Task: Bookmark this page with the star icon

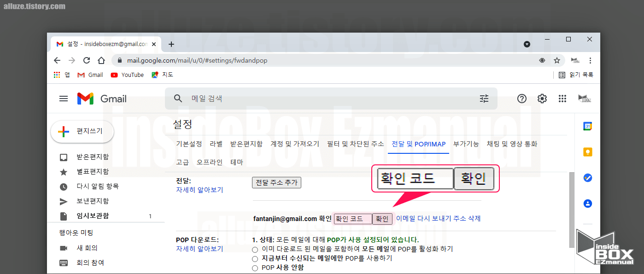Action: (x=557, y=60)
